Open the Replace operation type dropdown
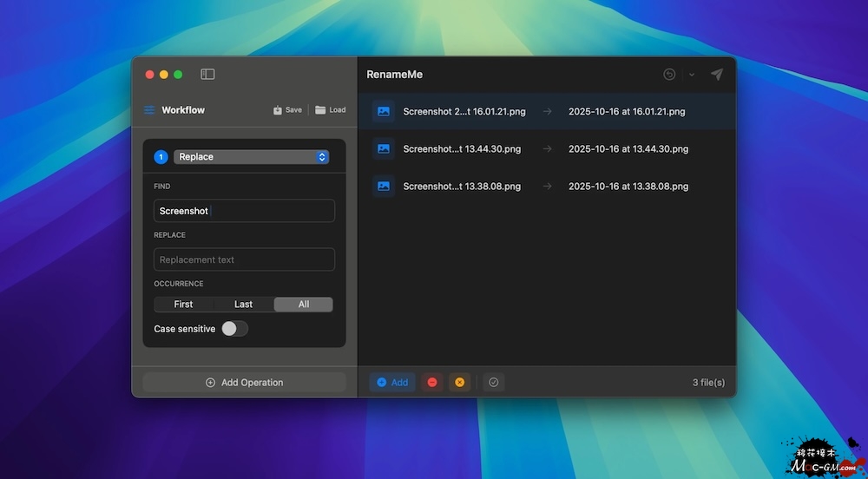The height and width of the screenshot is (479, 868). click(x=251, y=157)
